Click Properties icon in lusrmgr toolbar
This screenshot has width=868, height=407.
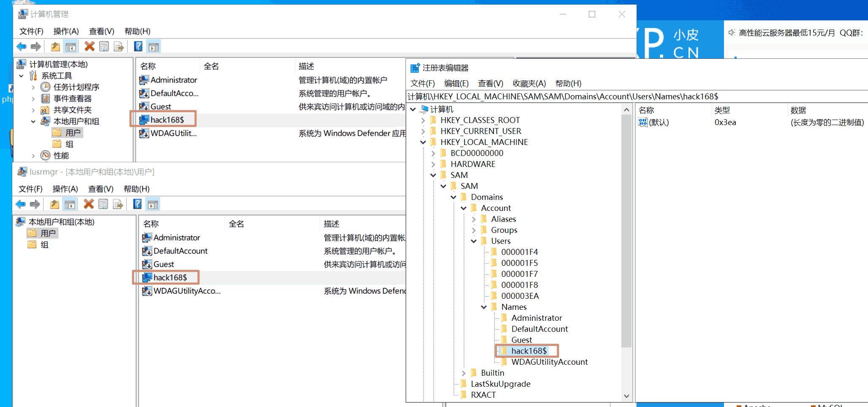pyautogui.click(x=103, y=205)
